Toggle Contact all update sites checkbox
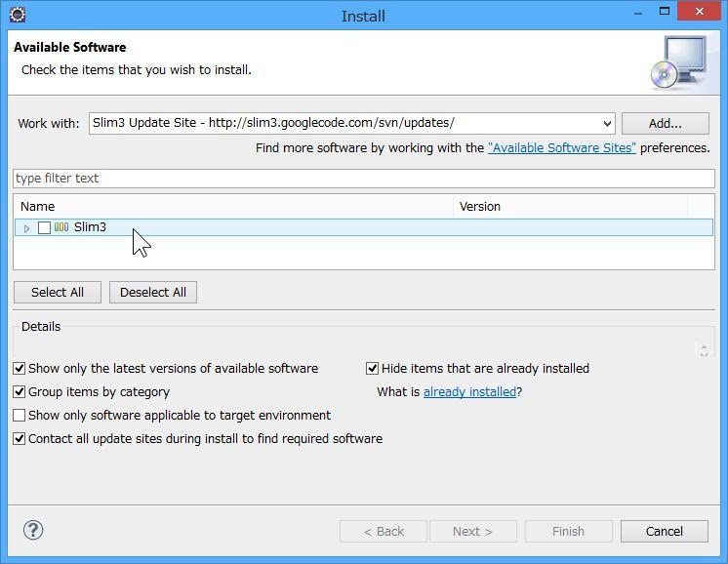Screen dimensions: 728x564 [20, 439]
